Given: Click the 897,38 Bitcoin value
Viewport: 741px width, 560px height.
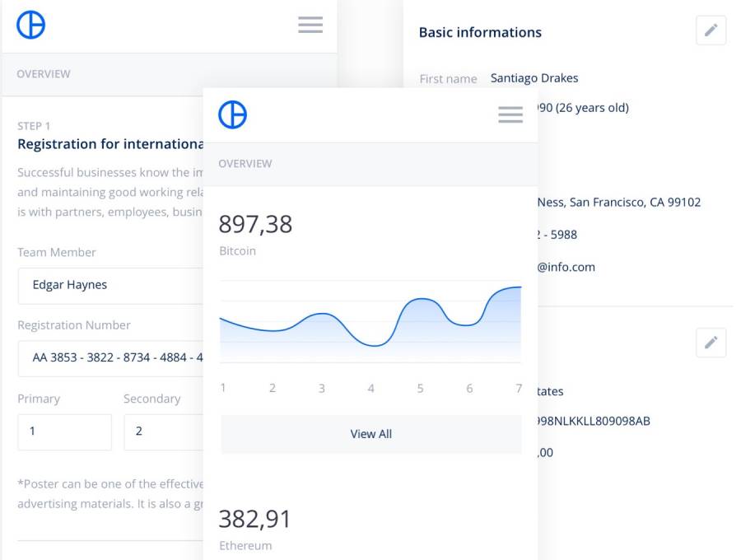Looking at the screenshot, I should click(255, 224).
